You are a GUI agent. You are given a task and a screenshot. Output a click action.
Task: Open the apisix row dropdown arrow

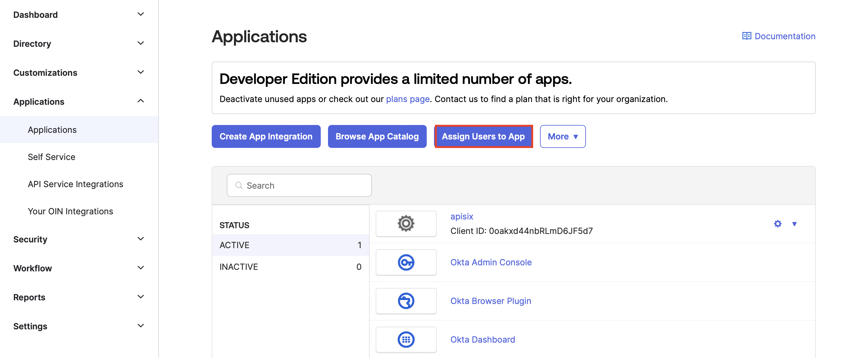coord(794,224)
